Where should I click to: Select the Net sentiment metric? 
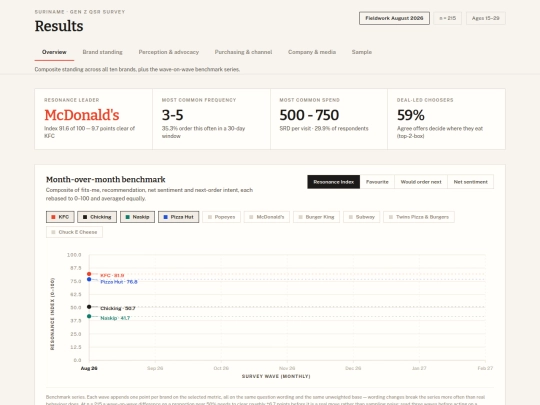470,182
